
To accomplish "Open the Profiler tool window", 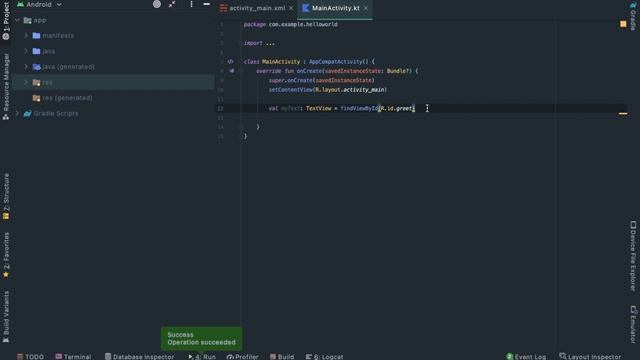I will (x=242, y=356).
